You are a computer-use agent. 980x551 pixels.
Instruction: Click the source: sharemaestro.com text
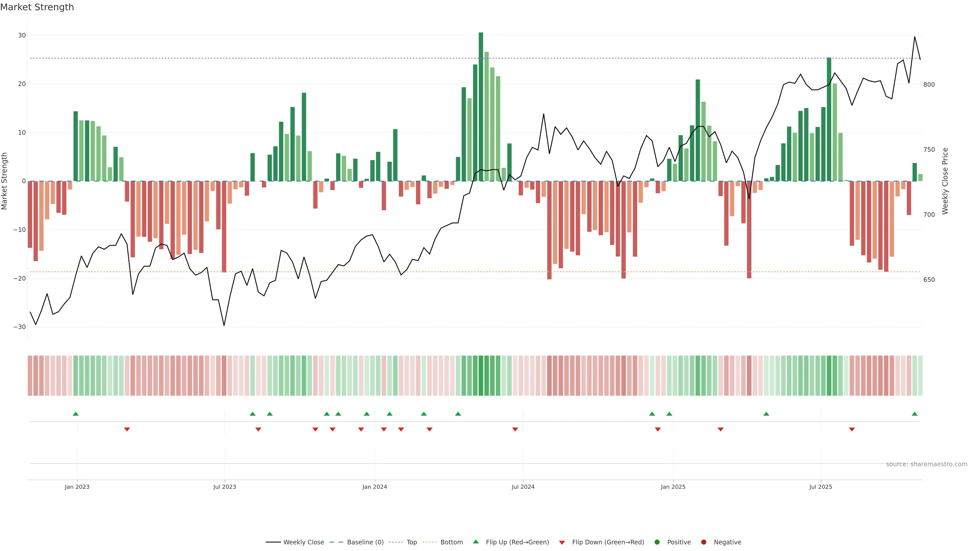click(926, 464)
